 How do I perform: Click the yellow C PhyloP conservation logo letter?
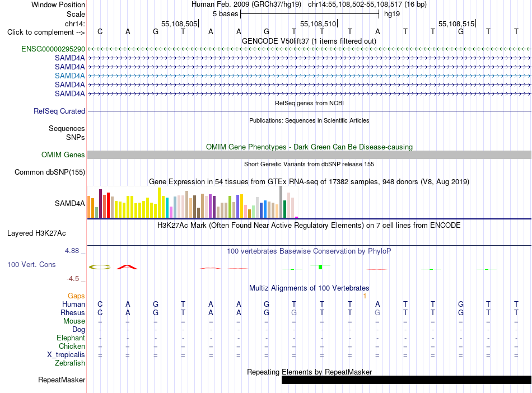100,267
